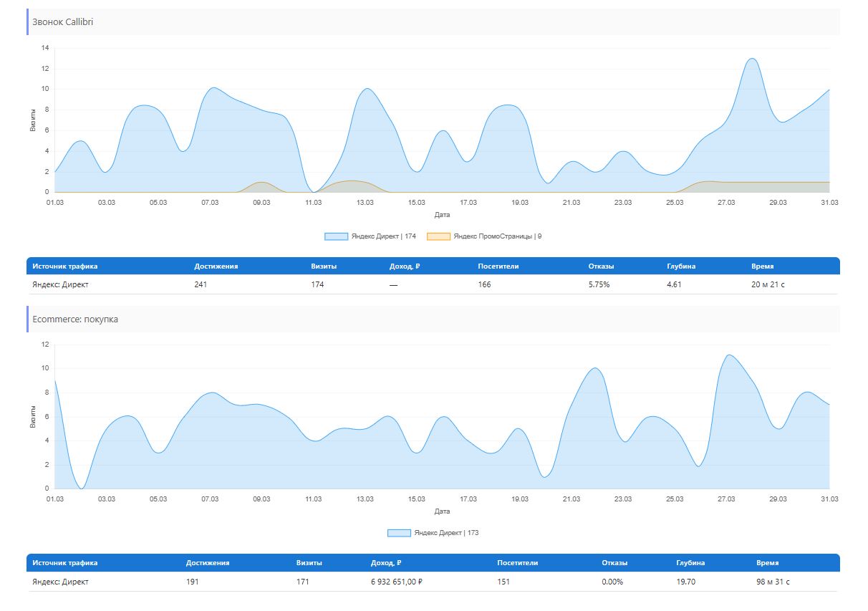Click orange ПромоСтраницы legend color swatch
This screenshot has height=611, width=868.
tap(438, 236)
